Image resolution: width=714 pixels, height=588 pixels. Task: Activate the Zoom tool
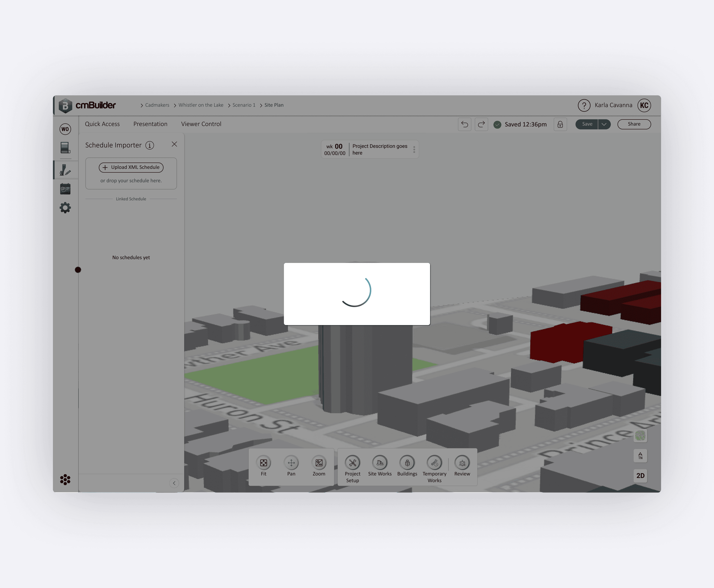coord(319,463)
